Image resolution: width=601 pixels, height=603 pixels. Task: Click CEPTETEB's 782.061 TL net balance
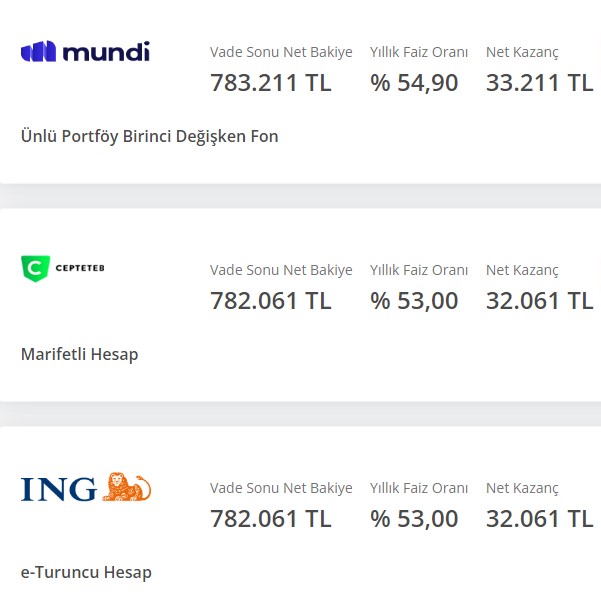pyautogui.click(x=271, y=301)
